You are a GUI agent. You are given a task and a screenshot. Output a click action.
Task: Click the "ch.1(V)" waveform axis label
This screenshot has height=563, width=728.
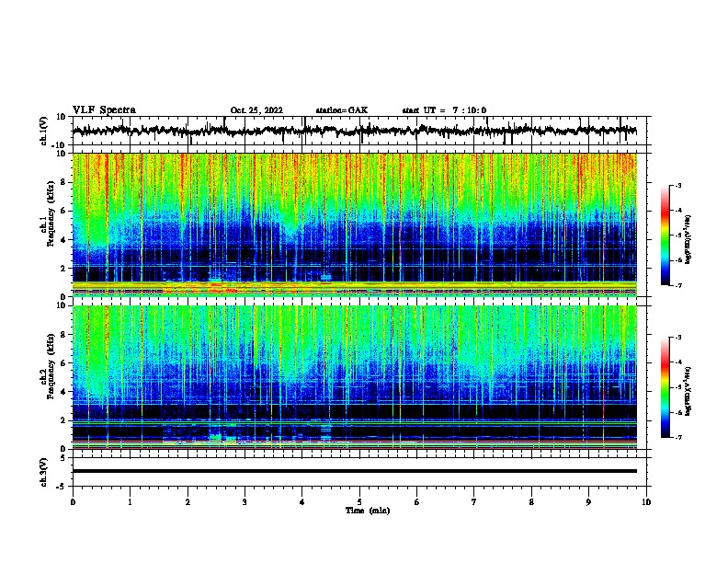pyautogui.click(x=44, y=131)
